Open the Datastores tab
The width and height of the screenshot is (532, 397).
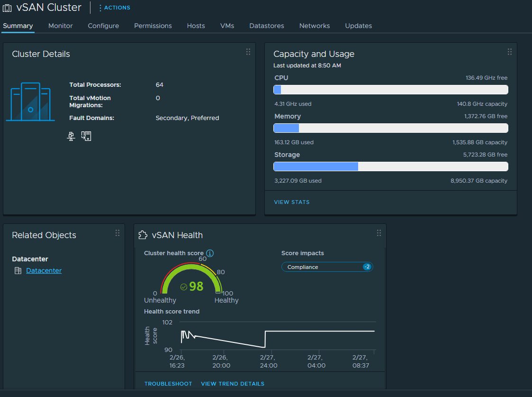pyautogui.click(x=267, y=26)
